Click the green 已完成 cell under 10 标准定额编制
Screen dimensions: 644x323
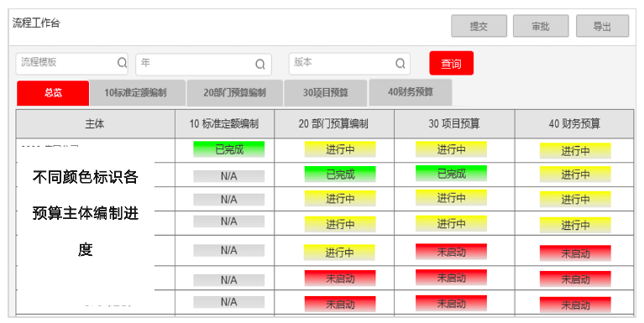point(228,149)
